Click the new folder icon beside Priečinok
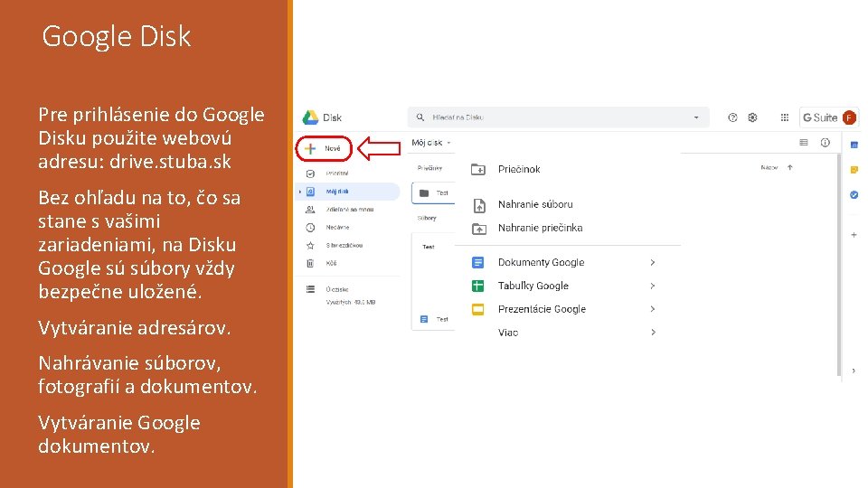Image resolution: width=868 pixels, height=488 pixels. pos(478,169)
